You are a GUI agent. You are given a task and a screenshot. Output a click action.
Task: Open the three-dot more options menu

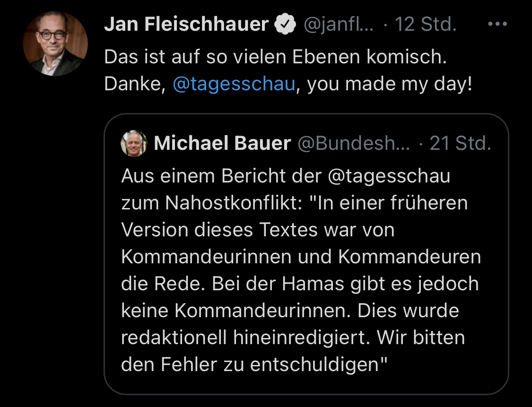497,25
